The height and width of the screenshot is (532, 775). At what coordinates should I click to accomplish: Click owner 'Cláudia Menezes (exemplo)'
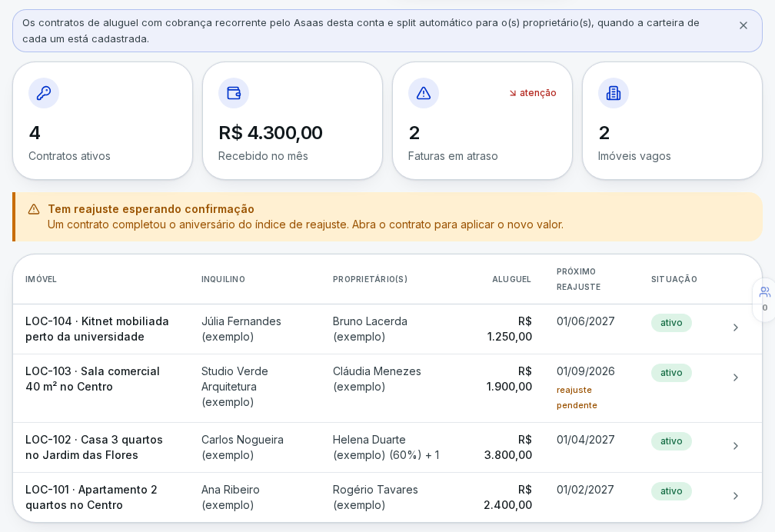click(377, 379)
